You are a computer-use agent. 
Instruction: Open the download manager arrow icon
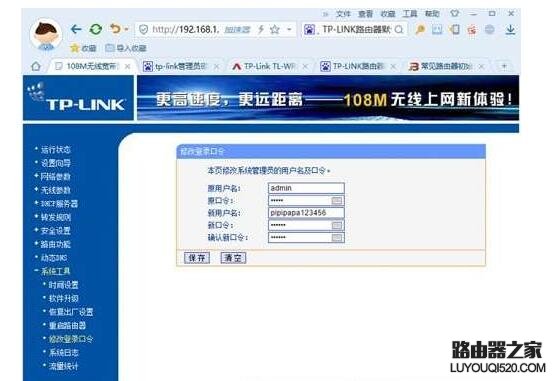(x=510, y=30)
